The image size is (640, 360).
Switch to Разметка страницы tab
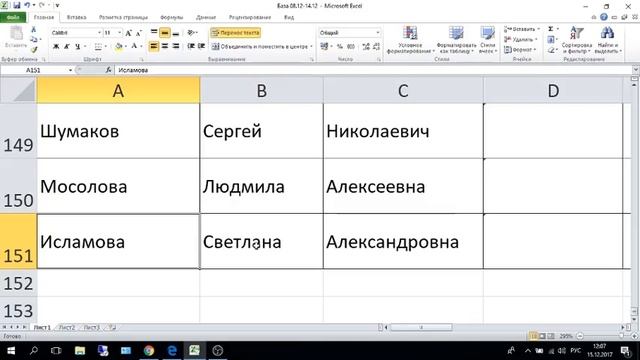pyautogui.click(x=123, y=17)
